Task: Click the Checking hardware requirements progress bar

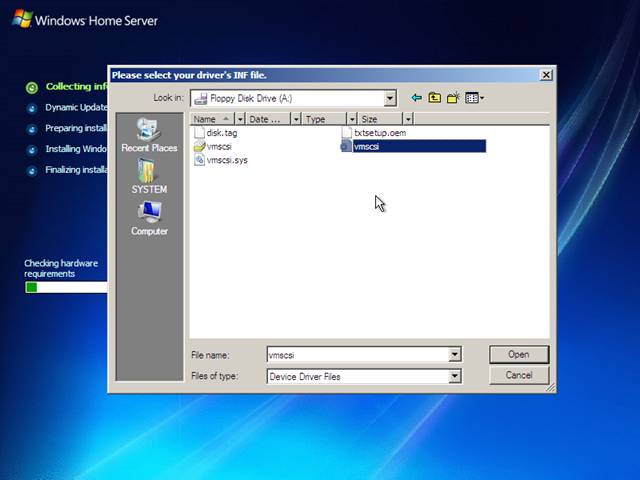Action: (66, 287)
